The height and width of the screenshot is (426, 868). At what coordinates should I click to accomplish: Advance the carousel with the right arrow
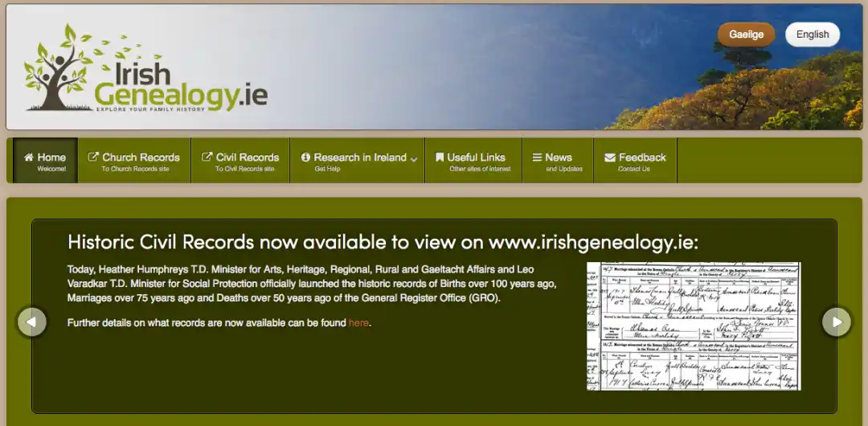point(837,322)
